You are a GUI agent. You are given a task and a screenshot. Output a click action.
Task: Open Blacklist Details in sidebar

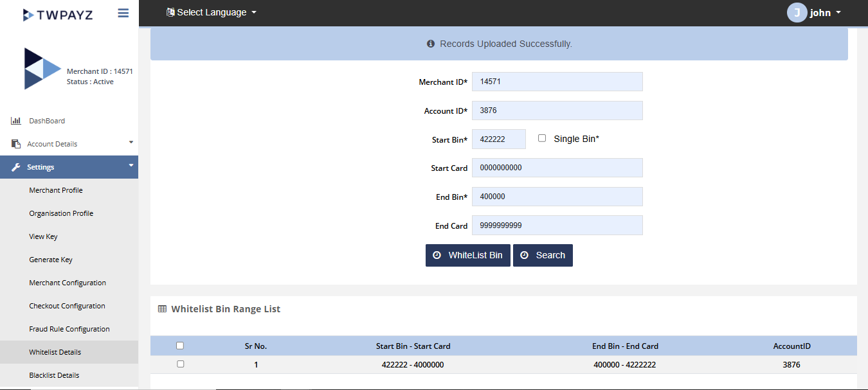click(x=54, y=375)
